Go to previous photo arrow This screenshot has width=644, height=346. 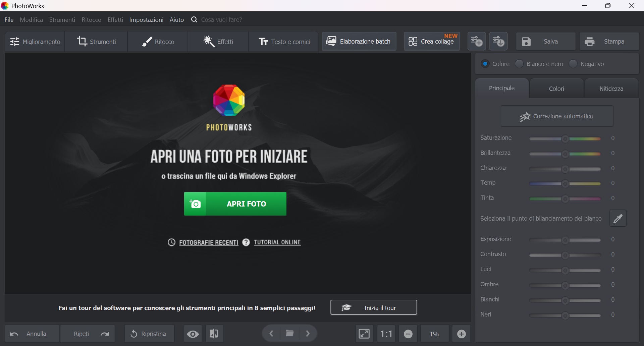coord(271,334)
